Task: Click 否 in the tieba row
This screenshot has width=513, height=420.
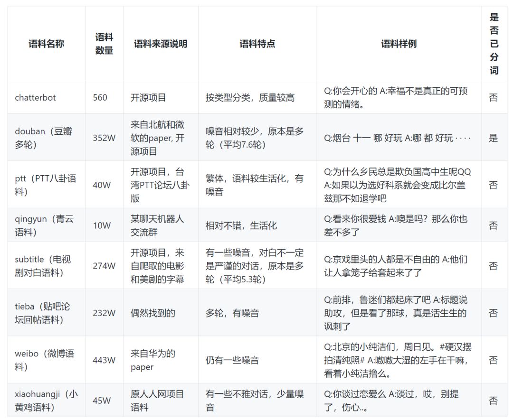Action: [494, 313]
